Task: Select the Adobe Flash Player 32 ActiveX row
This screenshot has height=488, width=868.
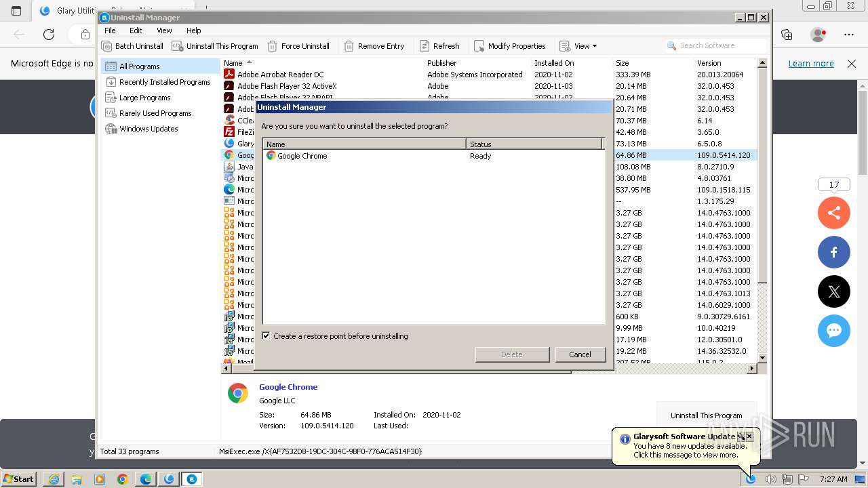Action: tap(488, 86)
